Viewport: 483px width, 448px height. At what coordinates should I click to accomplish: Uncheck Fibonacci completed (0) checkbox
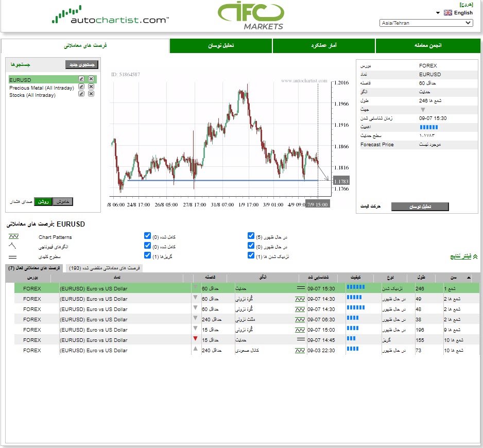pyautogui.click(x=148, y=246)
